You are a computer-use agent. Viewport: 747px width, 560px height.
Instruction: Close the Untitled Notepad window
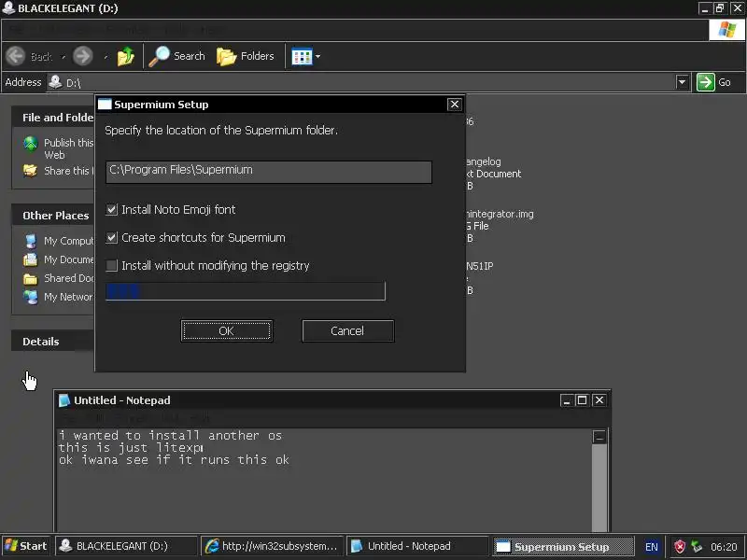click(x=599, y=400)
